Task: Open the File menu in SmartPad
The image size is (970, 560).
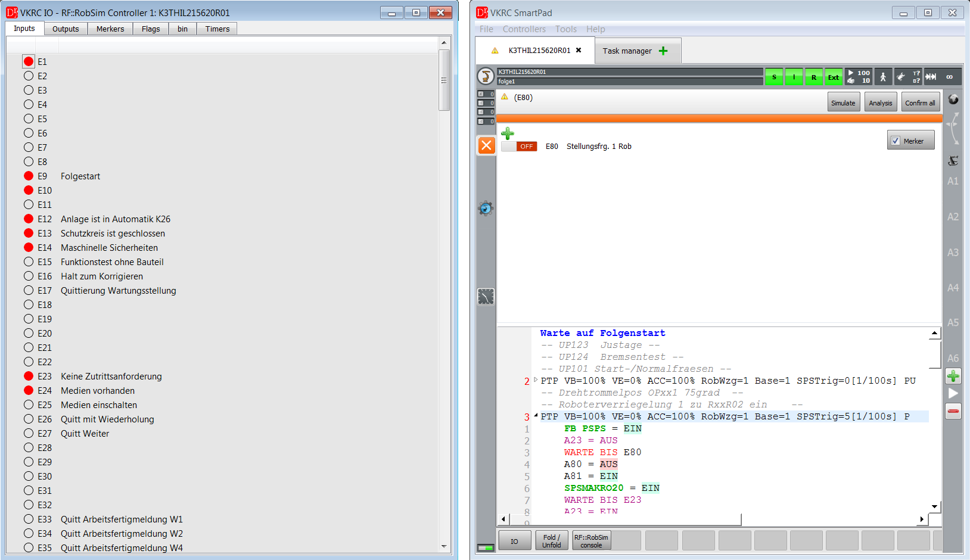Action: tap(486, 29)
